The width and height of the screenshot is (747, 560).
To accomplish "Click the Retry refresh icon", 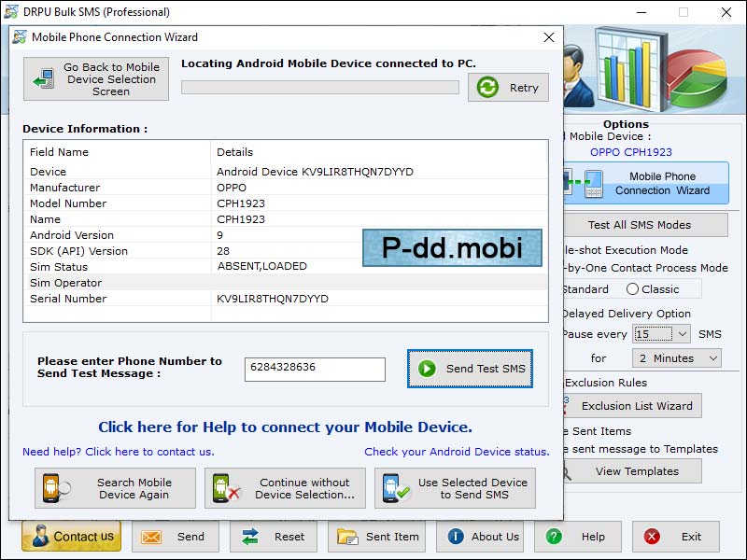I will 488,88.
